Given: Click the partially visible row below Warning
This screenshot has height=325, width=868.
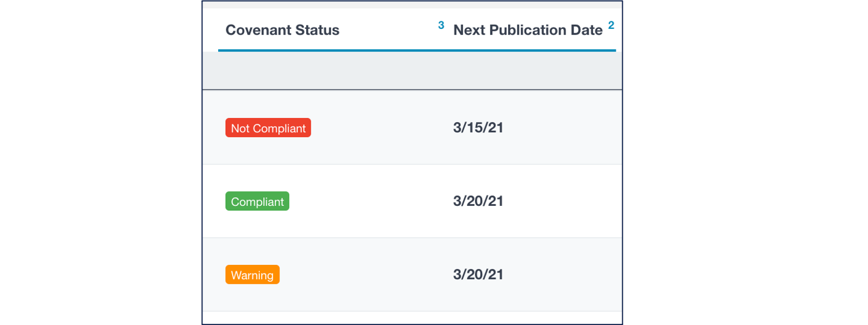Looking at the screenshot, I should [x=412, y=318].
